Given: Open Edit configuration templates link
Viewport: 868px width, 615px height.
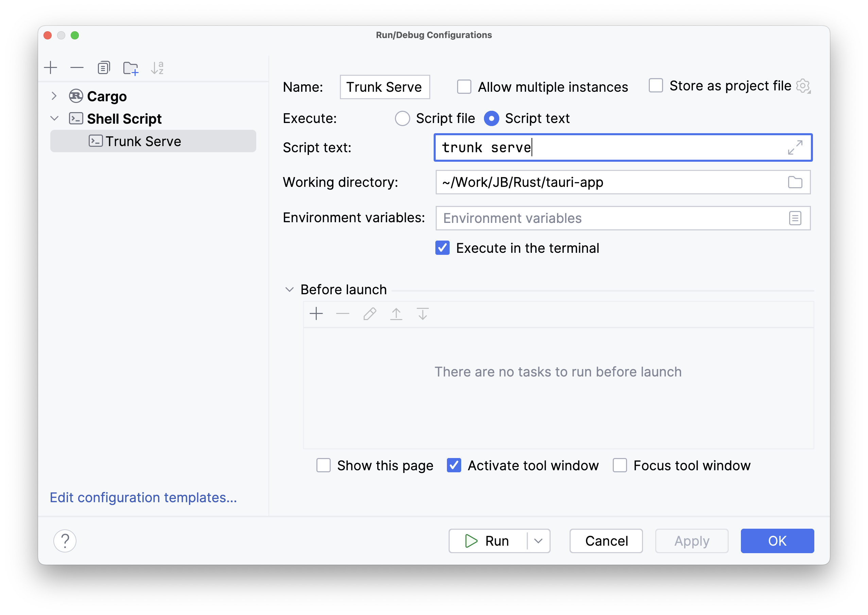Looking at the screenshot, I should (x=143, y=497).
